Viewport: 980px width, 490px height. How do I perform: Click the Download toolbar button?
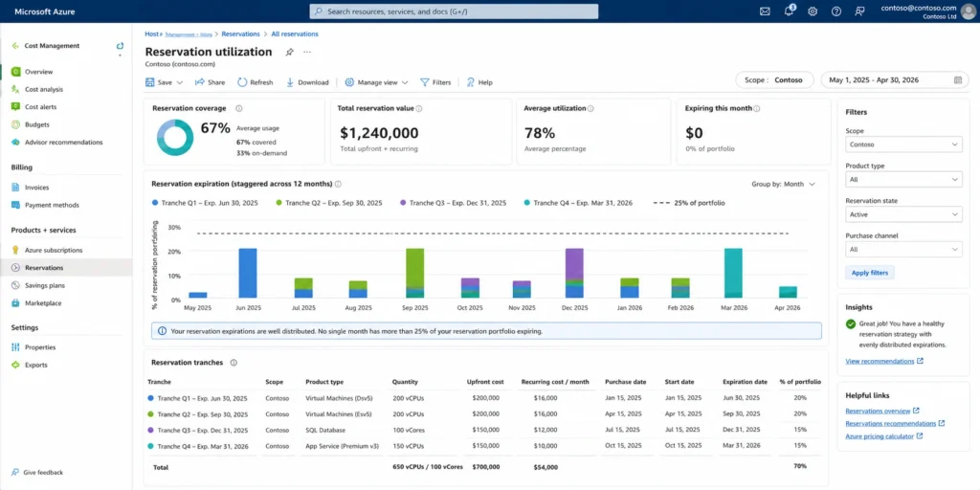pyautogui.click(x=307, y=82)
